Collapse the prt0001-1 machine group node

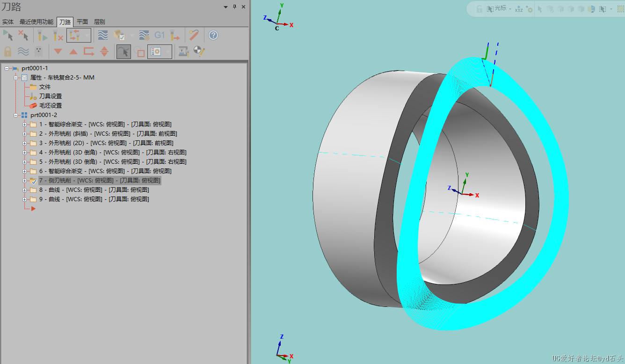click(7, 68)
